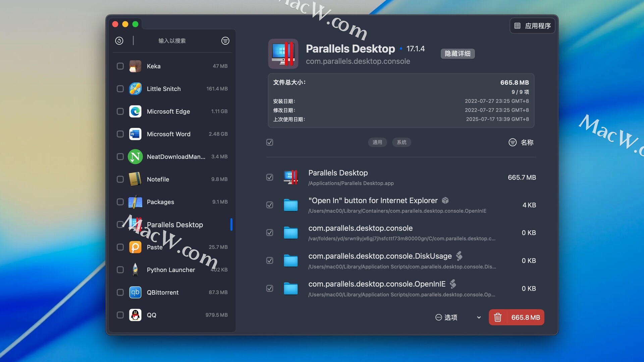Click the script badge icon beside DiskUsage
644x362 pixels.
tap(459, 256)
